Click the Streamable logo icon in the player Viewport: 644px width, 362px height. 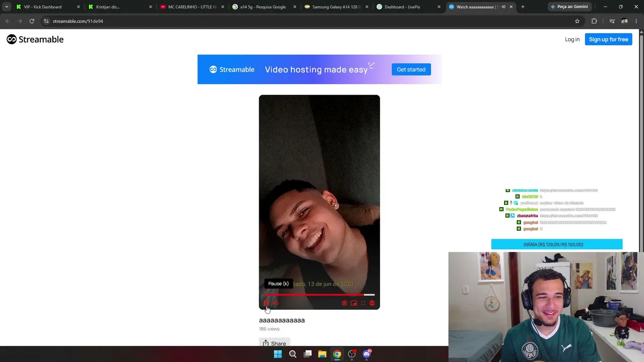pos(372,303)
